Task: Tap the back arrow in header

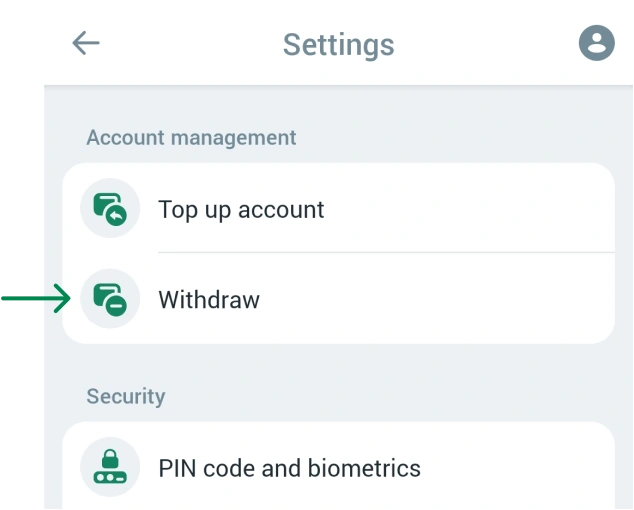Action: tap(86, 43)
